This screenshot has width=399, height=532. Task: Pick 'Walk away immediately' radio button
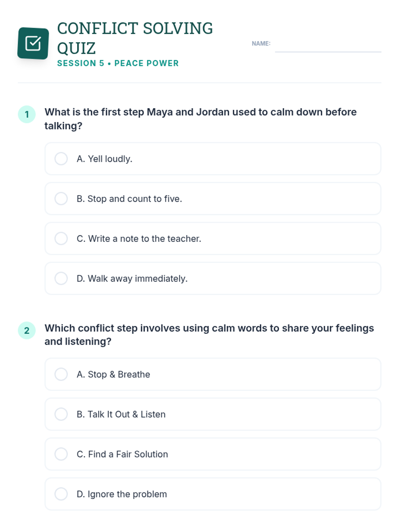61,278
